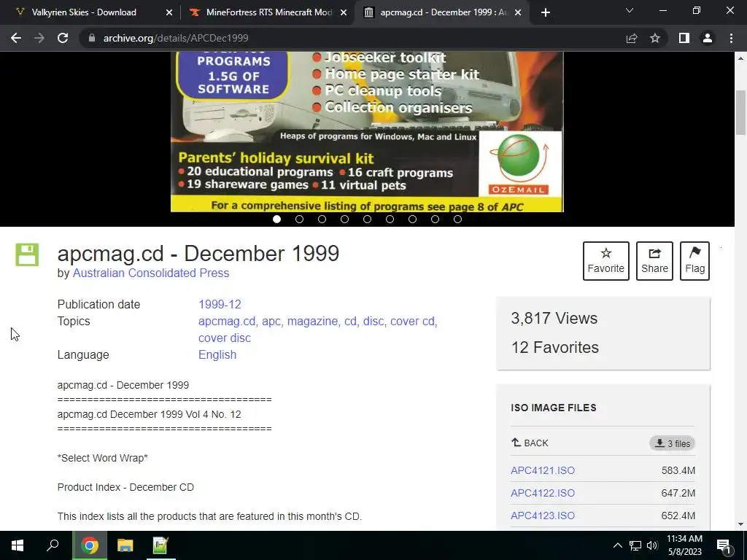Open the Australian Consolidated Press link
This screenshot has height=560, width=747.
point(150,273)
